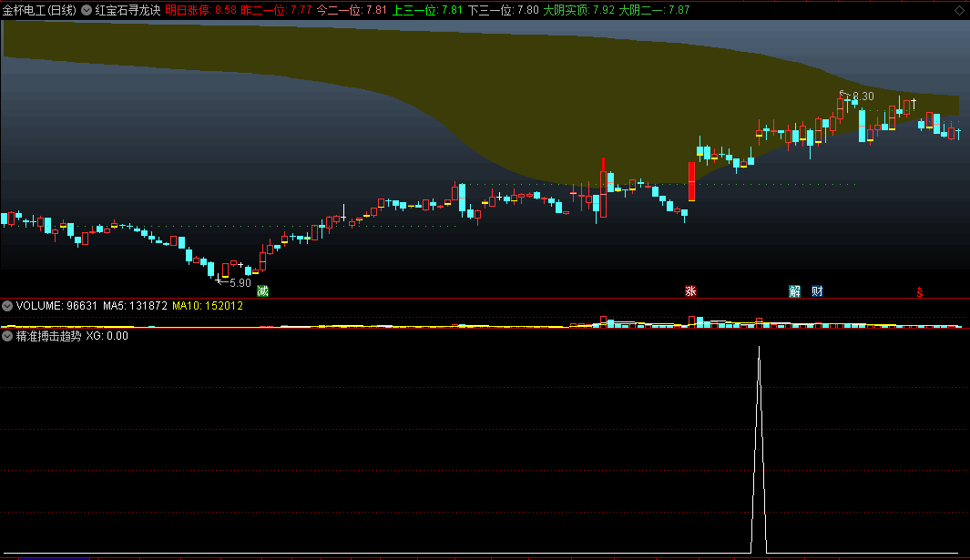970x560 pixels.
Task: Click the red 涨 marker icon
Action: pyautogui.click(x=691, y=290)
